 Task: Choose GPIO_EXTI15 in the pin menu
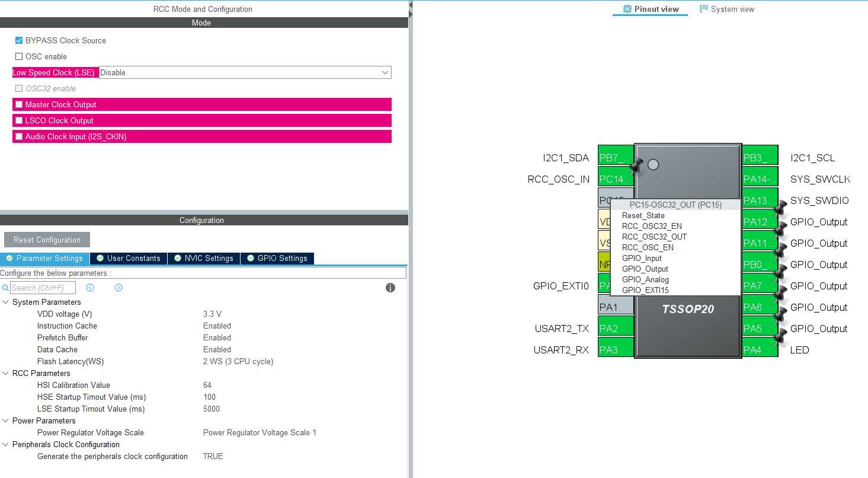(x=646, y=290)
